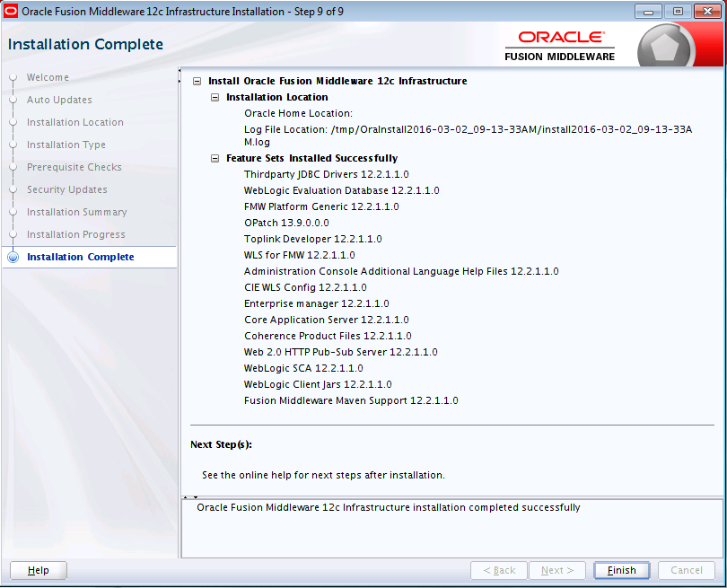The width and height of the screenshot is (727, 588).
Task: Select the Prerequisite Checks step
Action: click(x=74, y=167)
